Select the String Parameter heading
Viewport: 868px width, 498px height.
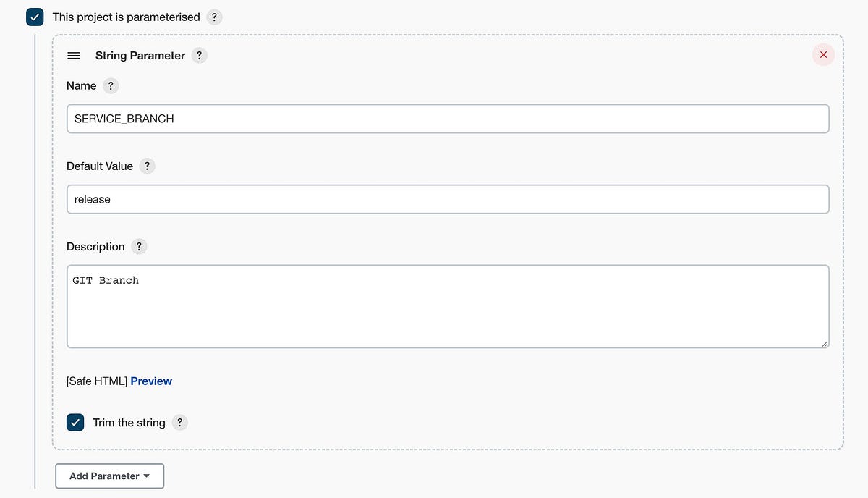(140, 55)
